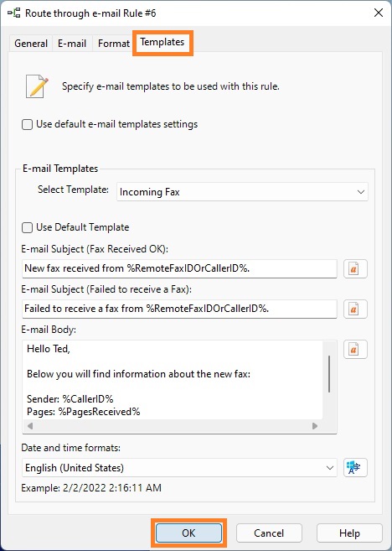This screenshot has width=392, height=551.
Task: Click the pencil and paper template icon
Action: click(37, 86)
